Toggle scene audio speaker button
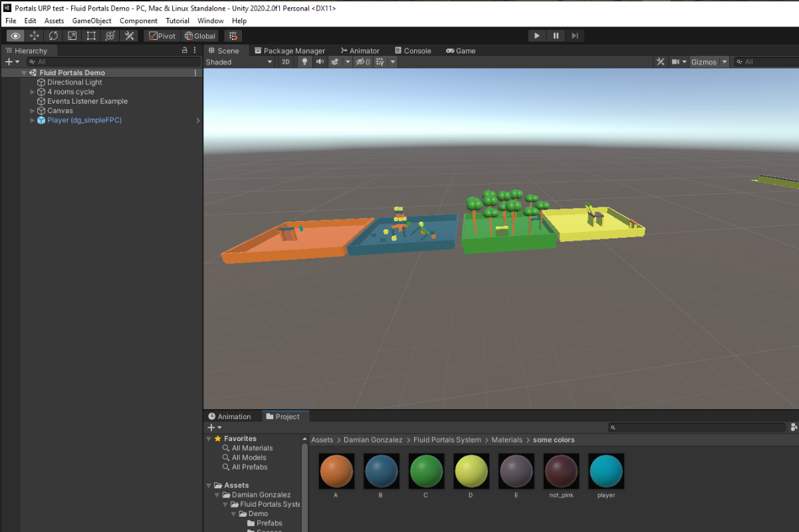This screenshot has width=799, height=532. [320, 62]
